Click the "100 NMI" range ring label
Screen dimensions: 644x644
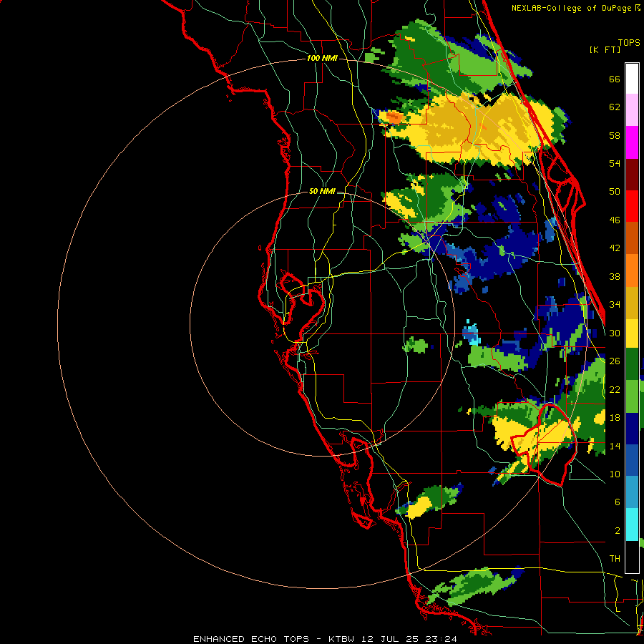(x=322, y=59)
